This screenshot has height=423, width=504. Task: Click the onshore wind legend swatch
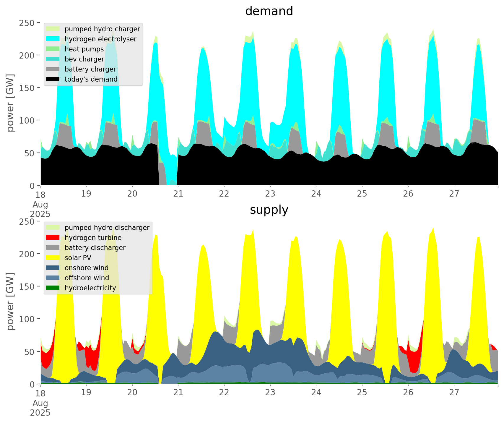[x=53, y=268]
